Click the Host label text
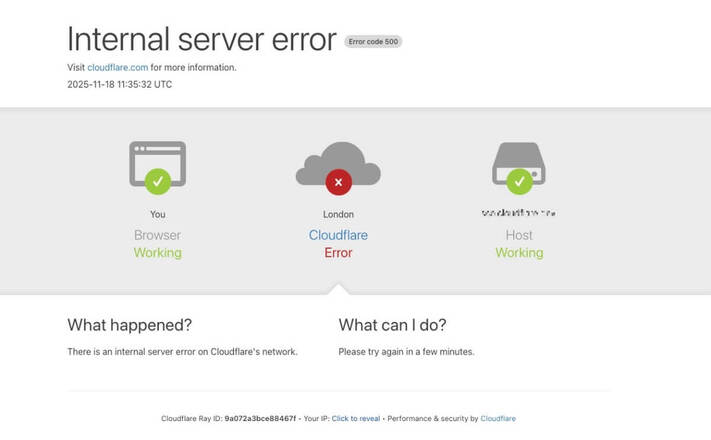The height and width of the screenshot is (440, 711). coord(519,235)
